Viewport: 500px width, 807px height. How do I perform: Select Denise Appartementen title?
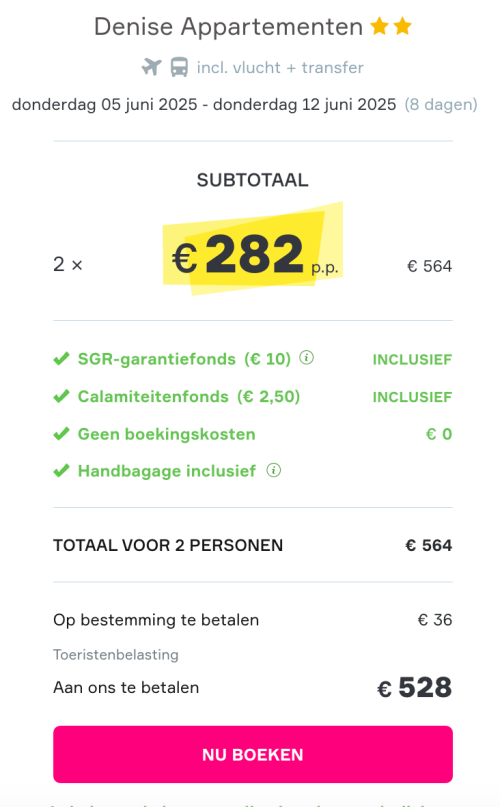[x=229, y=26]
